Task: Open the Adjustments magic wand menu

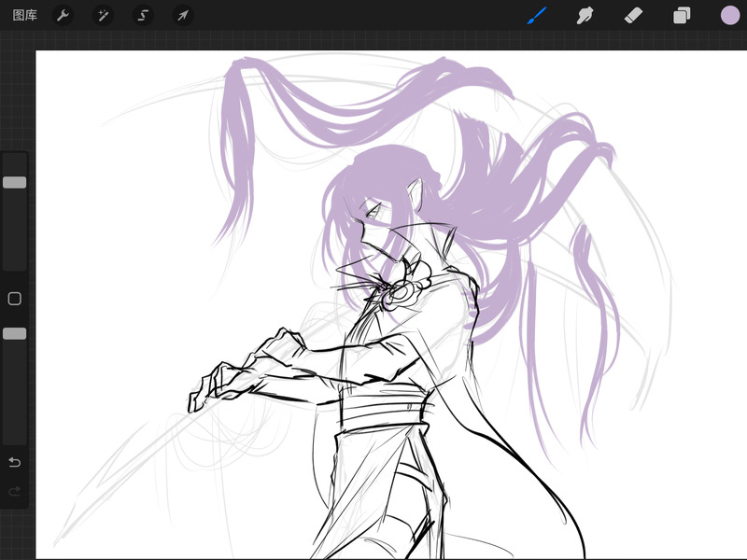Action: (103, 15)
